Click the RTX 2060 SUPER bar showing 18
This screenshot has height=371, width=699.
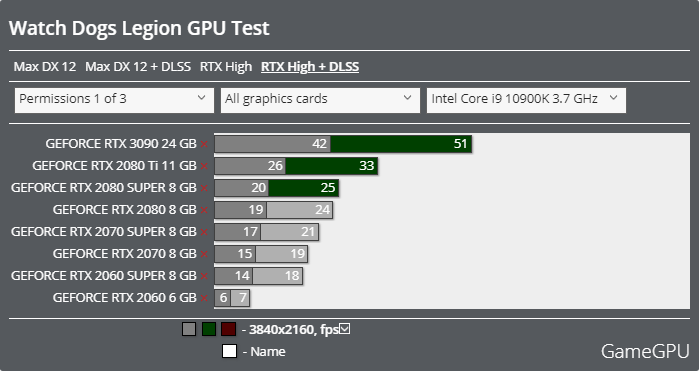(278, 276)
